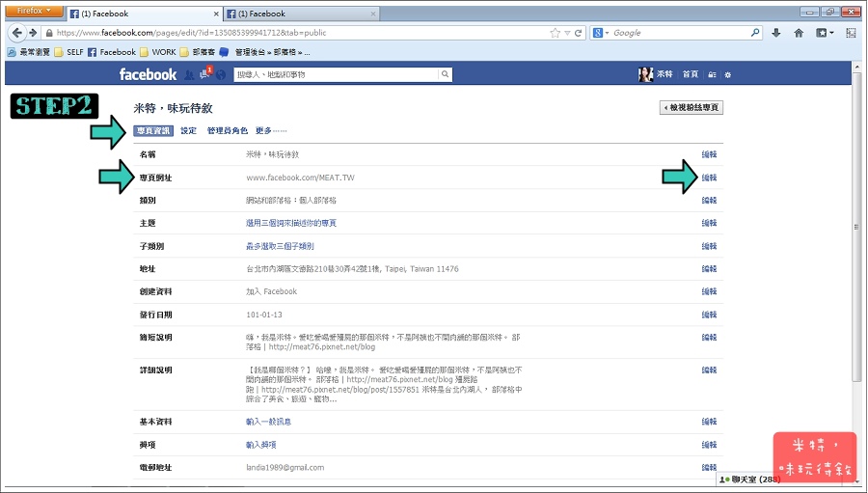868x493 pixels.
Task: Edit the 專頁網址 row
Action: point(709,178)
